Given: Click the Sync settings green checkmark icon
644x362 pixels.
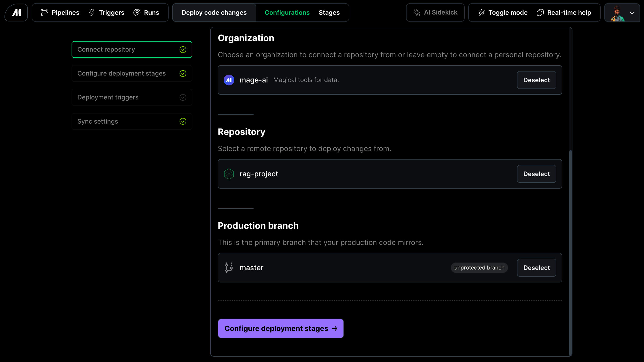Looking at the screenshot, I should [x=183, y=121].
